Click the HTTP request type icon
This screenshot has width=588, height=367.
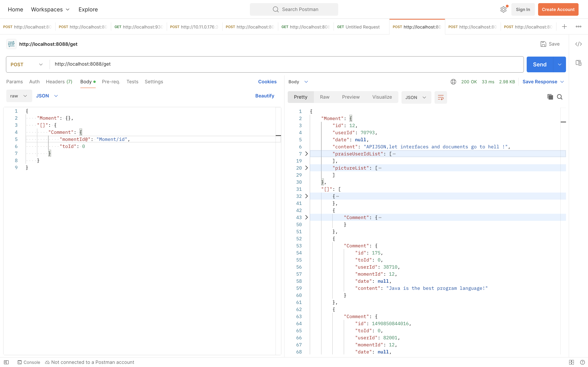point(11,44)
